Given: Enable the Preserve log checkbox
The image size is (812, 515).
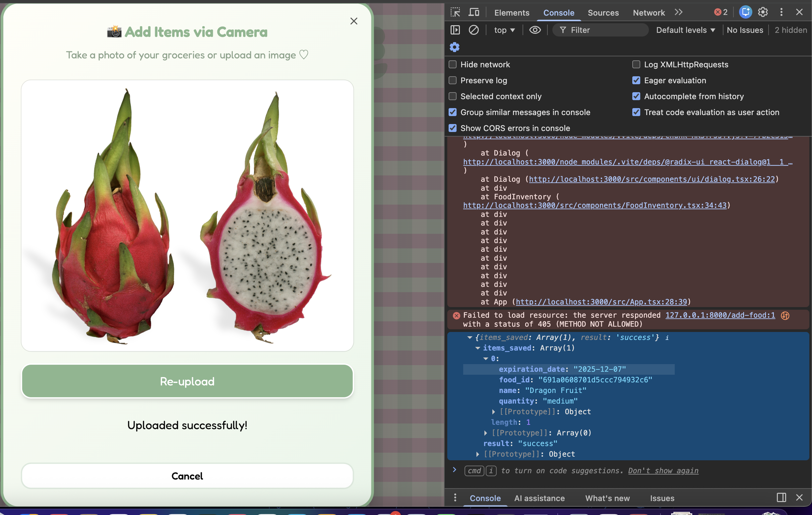Looking at the screenshot, I should (453, 80).
